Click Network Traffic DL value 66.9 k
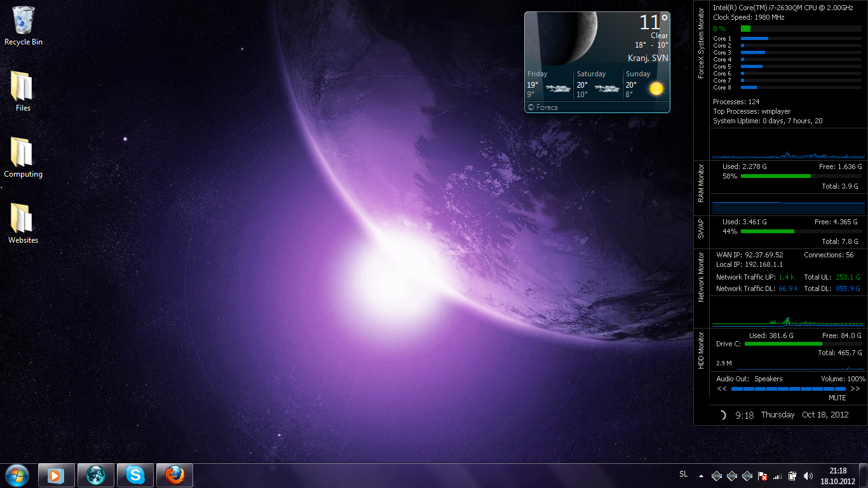This screenshot has height=488, width=868. coord(789,288)
